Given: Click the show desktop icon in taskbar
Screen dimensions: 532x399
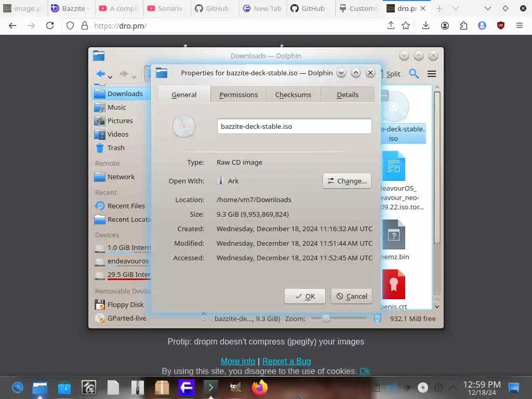Looking at the screenshot, I should point(514,388).
